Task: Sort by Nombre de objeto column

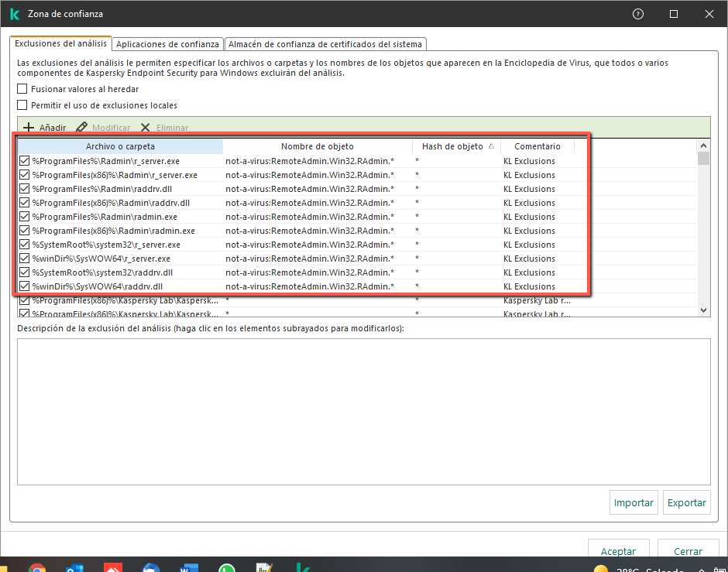Action: coord(318,146)
